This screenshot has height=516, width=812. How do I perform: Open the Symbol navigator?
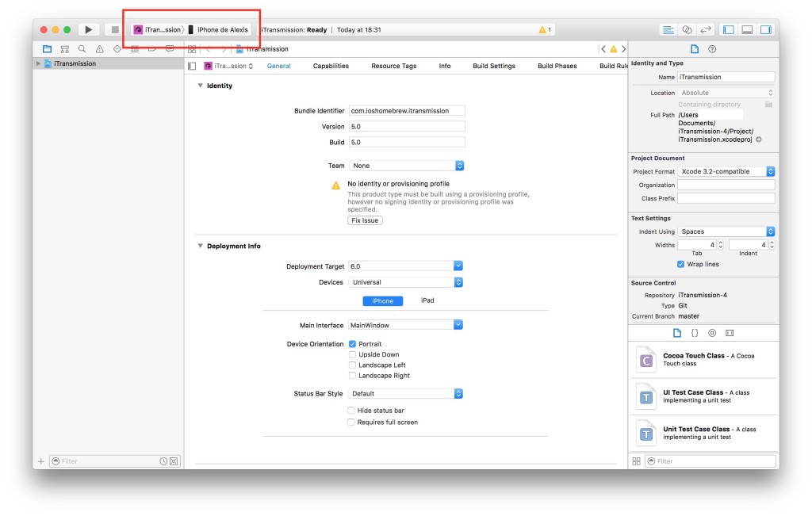pos(65,49)
